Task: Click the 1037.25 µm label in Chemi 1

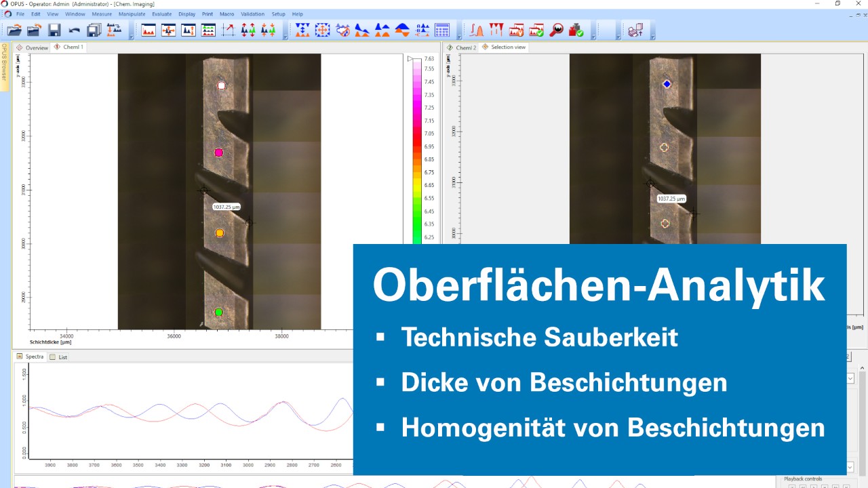Action: pyautogui.click(x=226, y=207)
